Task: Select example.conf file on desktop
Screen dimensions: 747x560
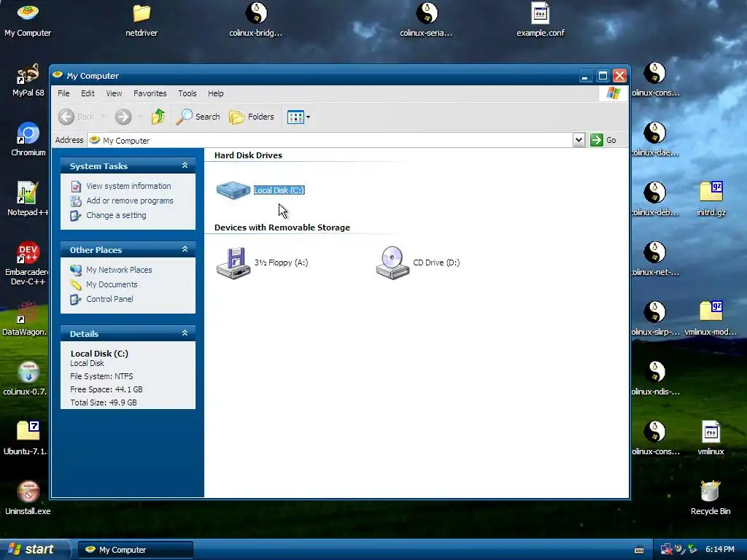Action: (x=541, y=20)
